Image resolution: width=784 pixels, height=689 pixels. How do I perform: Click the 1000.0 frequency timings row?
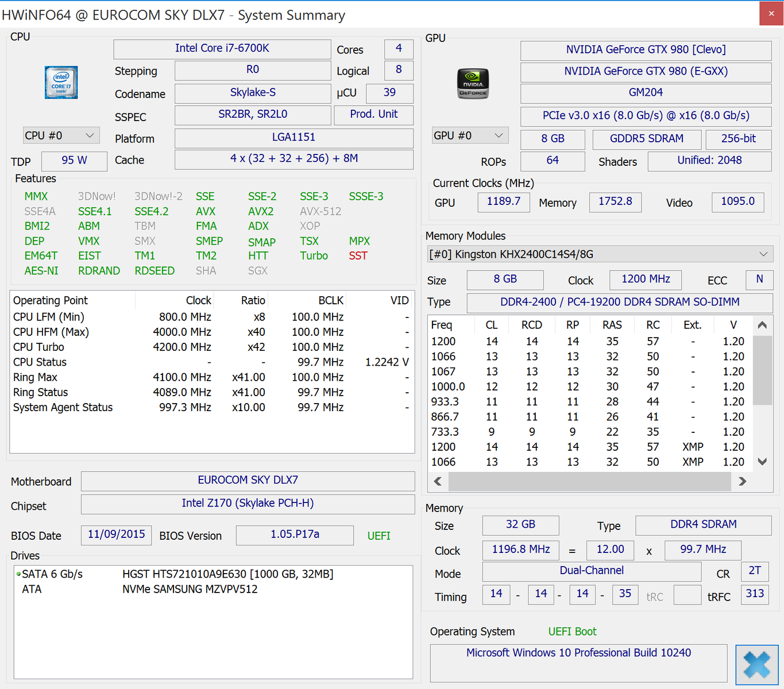590,387
